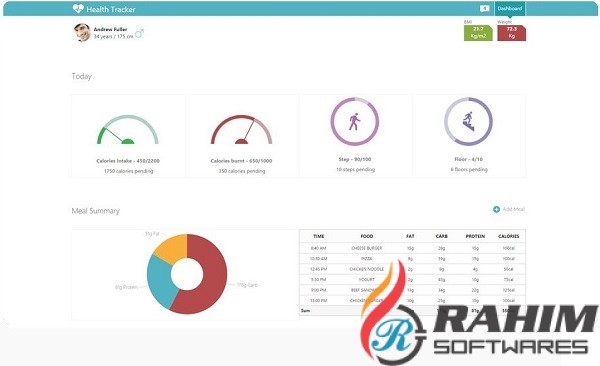The image size is (600, 366).
Task: Click the Protein chart label
Action: [126, 287]
